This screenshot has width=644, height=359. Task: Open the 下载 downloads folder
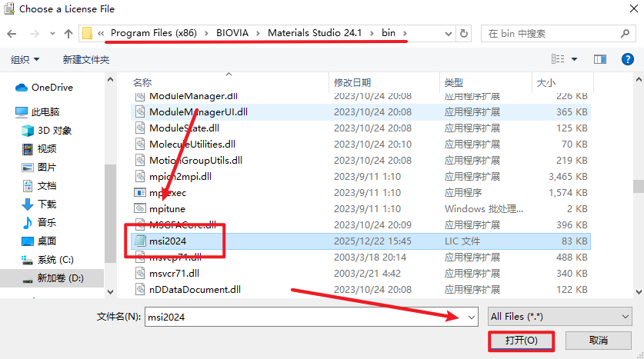(47, 204)
